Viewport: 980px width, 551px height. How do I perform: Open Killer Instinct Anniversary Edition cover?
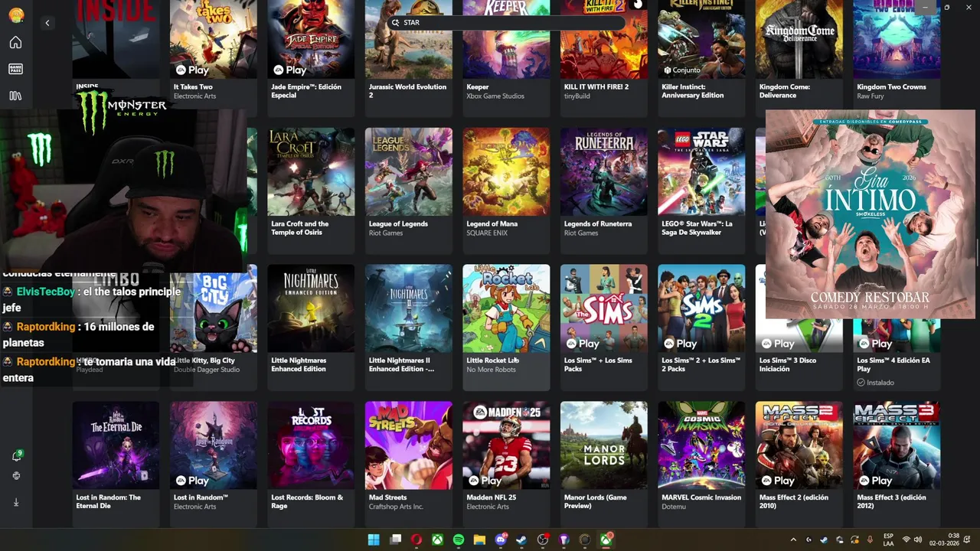tap(701, 39)
